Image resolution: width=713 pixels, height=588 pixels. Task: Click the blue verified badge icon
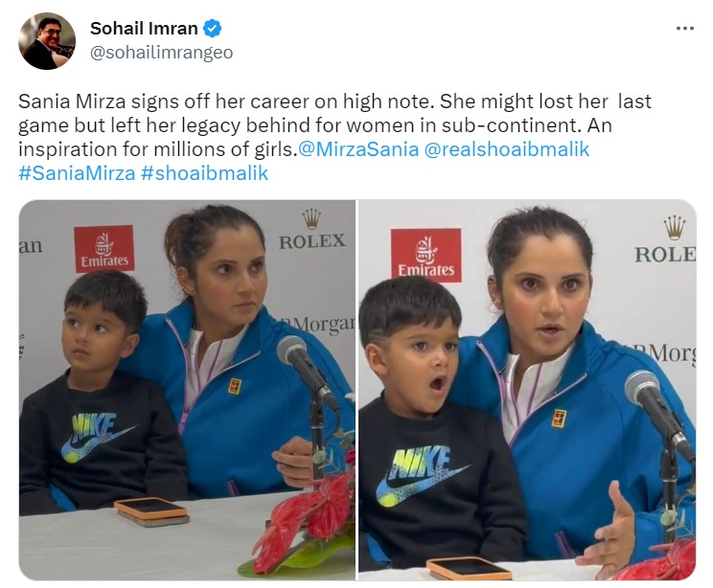212,28
